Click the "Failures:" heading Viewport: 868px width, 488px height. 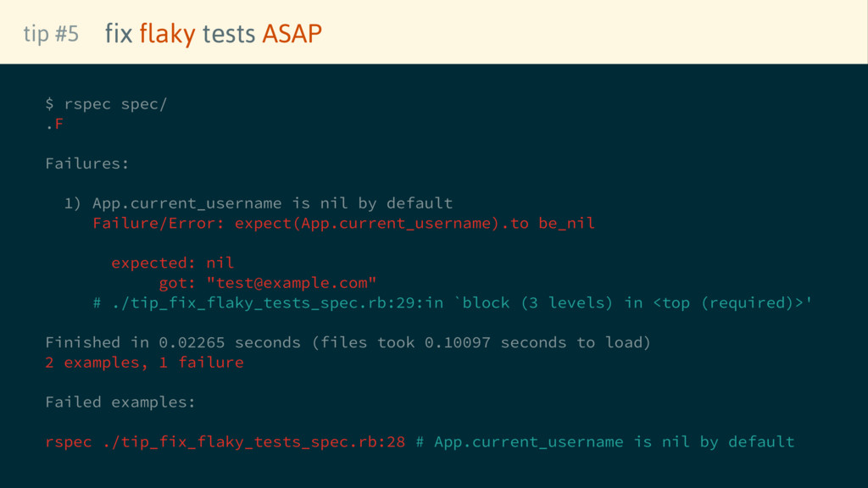tap(87, 164)
